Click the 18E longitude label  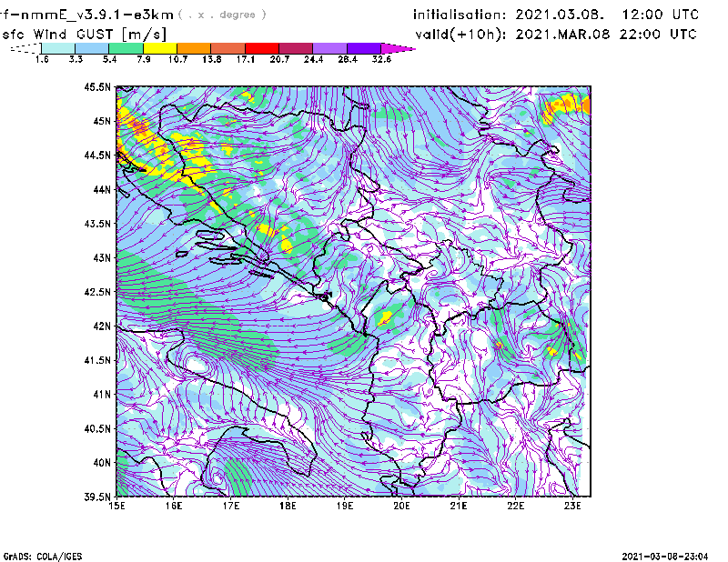click(288, 506)
